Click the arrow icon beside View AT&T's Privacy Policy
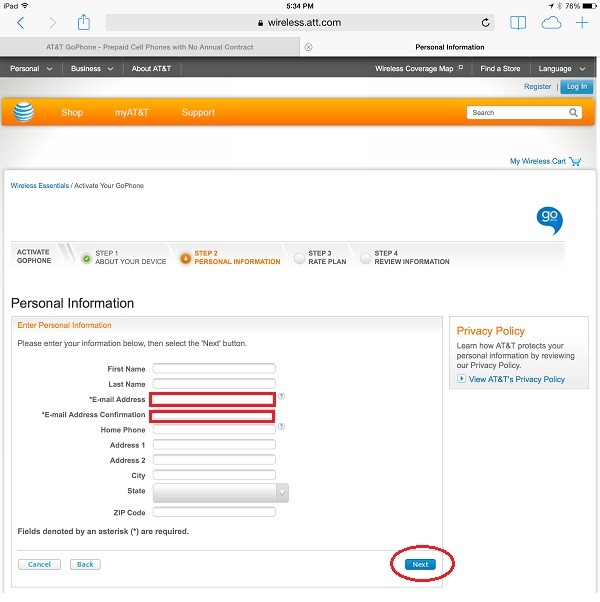This screenshot has height=602, width=600. point(461,379)
